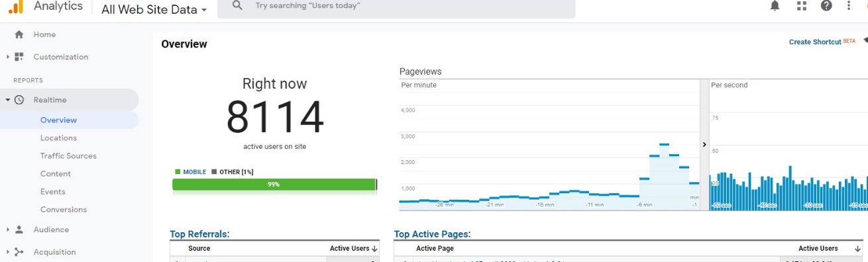This screenshot has width=868, height=262.
Task: Click the Source column header
Action: pyautogui.click(x=199, y=249)
